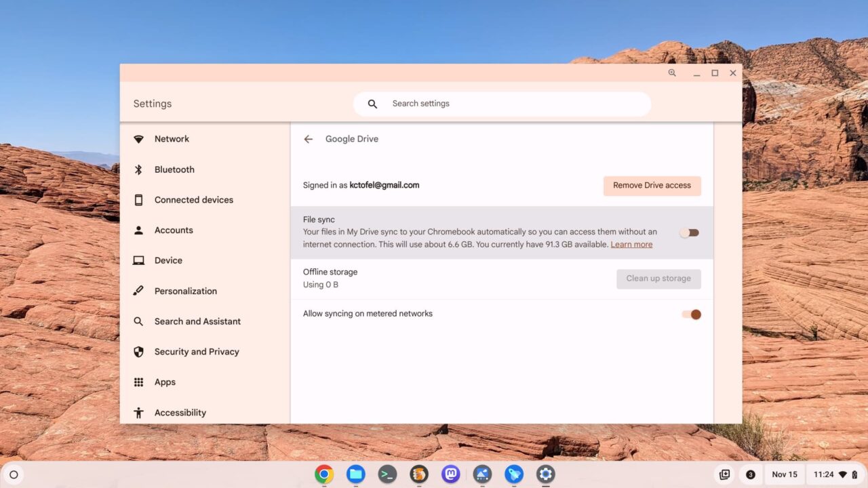The height and width of the screenshot is (488, 868).
Task: Open Search and Assistant settings
Action: [x=205, y=321]
